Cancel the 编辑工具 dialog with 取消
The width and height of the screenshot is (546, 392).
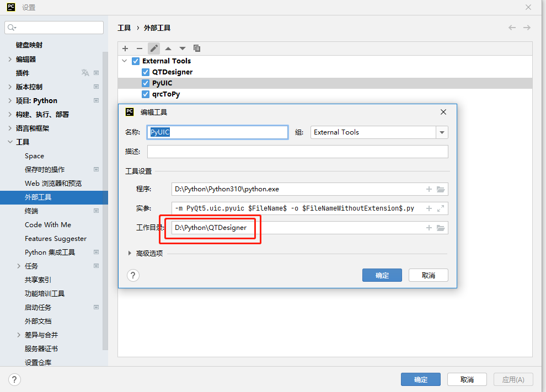[x=429, y=275]
